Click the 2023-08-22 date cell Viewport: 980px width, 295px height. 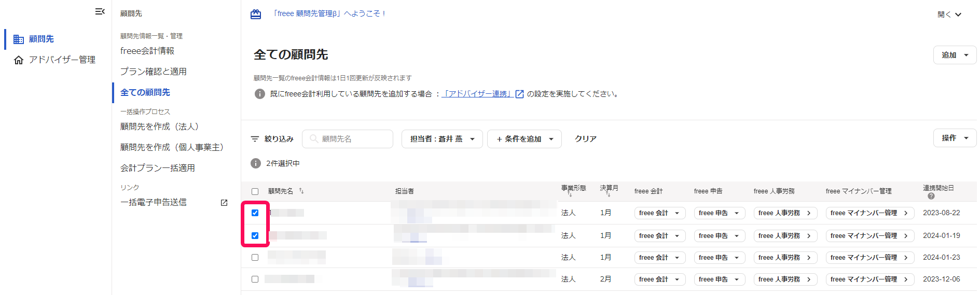(942, 213)
